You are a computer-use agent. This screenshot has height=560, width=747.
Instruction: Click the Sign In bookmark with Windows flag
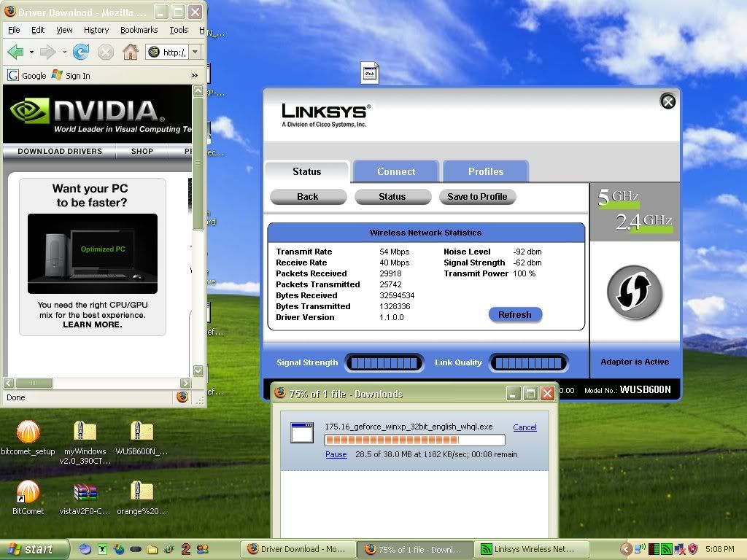coord(71,75)
